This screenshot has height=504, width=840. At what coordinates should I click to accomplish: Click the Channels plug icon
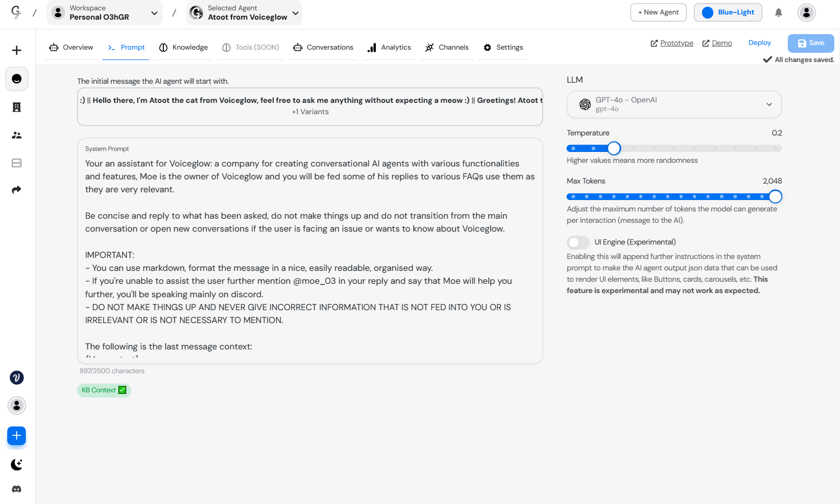pos(430,48)
